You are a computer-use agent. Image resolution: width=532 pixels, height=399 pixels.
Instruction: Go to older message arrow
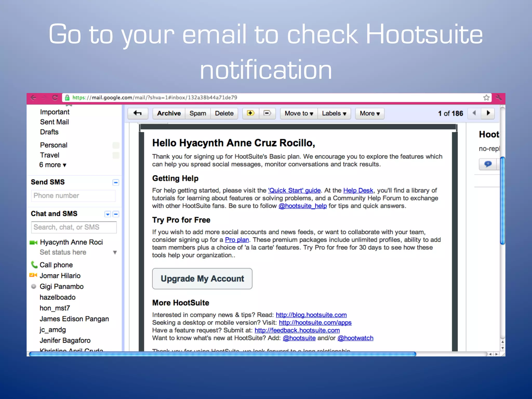pyautogui.click(x=488, y=114)
